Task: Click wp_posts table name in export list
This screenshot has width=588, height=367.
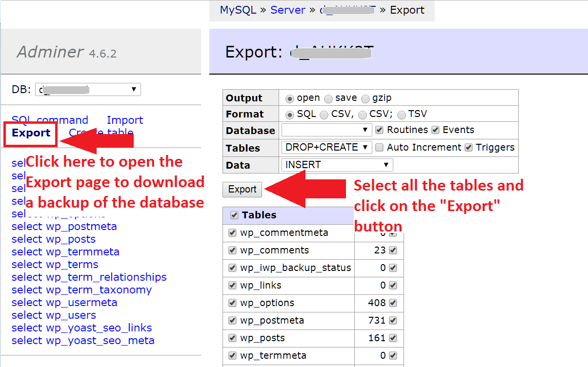Action: pyautogui.click(x=262, y=338)
